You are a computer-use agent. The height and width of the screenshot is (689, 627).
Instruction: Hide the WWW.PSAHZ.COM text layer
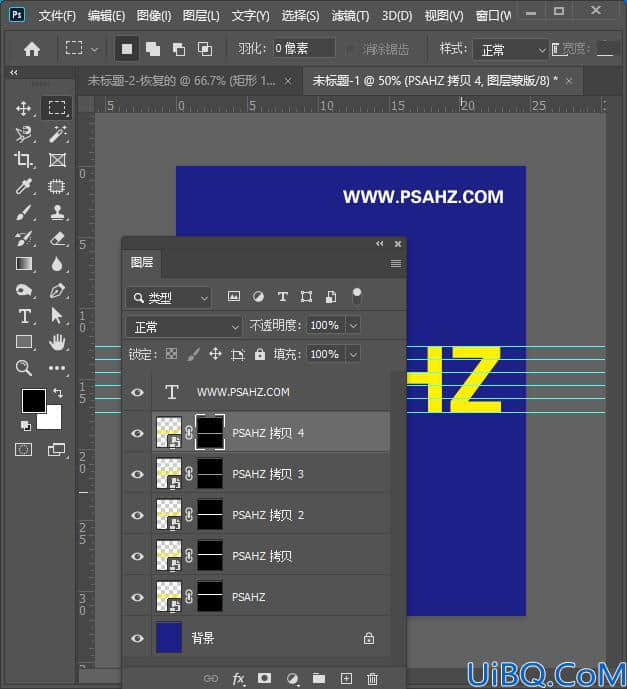[x=137, y=392]
